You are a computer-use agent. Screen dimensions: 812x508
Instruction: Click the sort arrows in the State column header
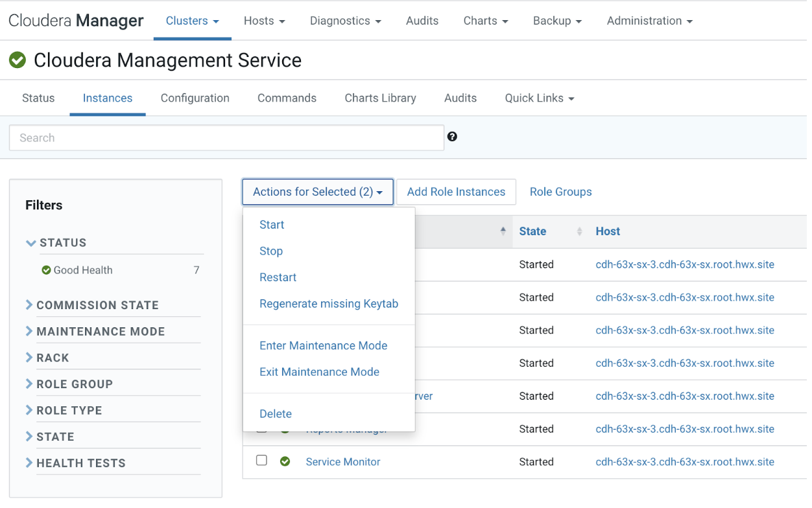(579, 231)
